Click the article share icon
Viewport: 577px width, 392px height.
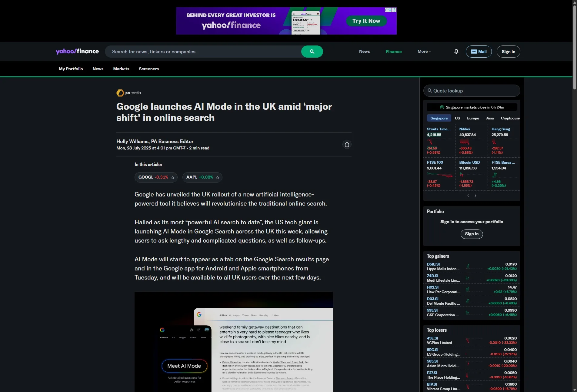click(347, 144)
